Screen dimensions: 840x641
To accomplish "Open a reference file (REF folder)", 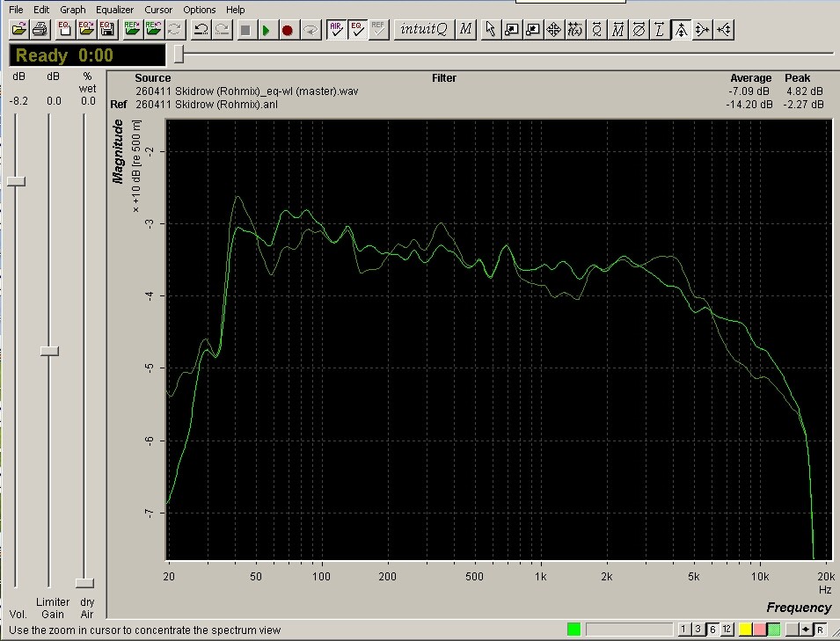I will point(132,29).
